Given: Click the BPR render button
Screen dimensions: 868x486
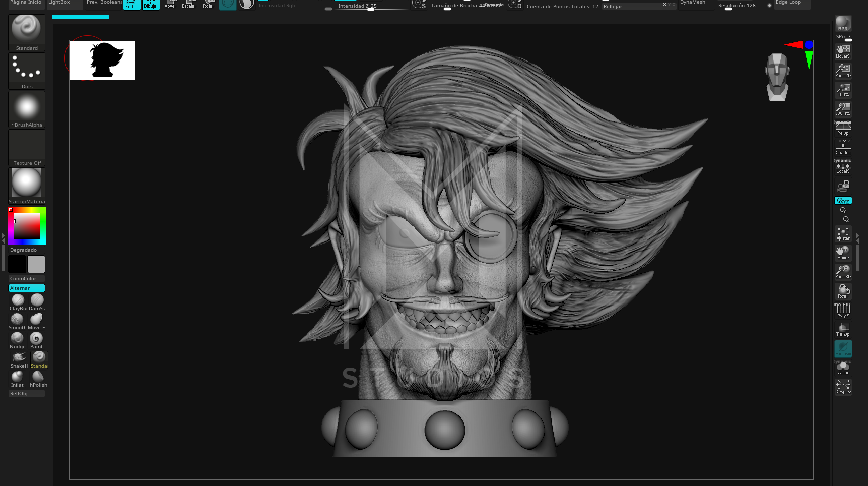Looking at the screenshot, I should click(x=843, y=23).
